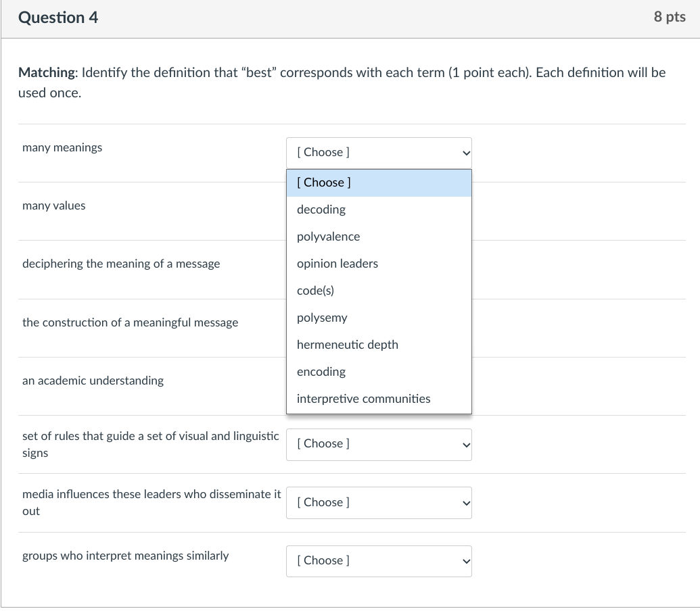This screenshot has height=611, width=700.
Task: Select 'interpretive communities' option
Action: 363,399
